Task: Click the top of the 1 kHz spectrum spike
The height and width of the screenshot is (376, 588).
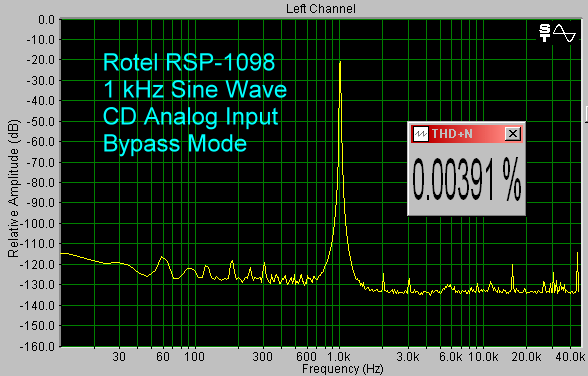Action: tap(340, 63)
